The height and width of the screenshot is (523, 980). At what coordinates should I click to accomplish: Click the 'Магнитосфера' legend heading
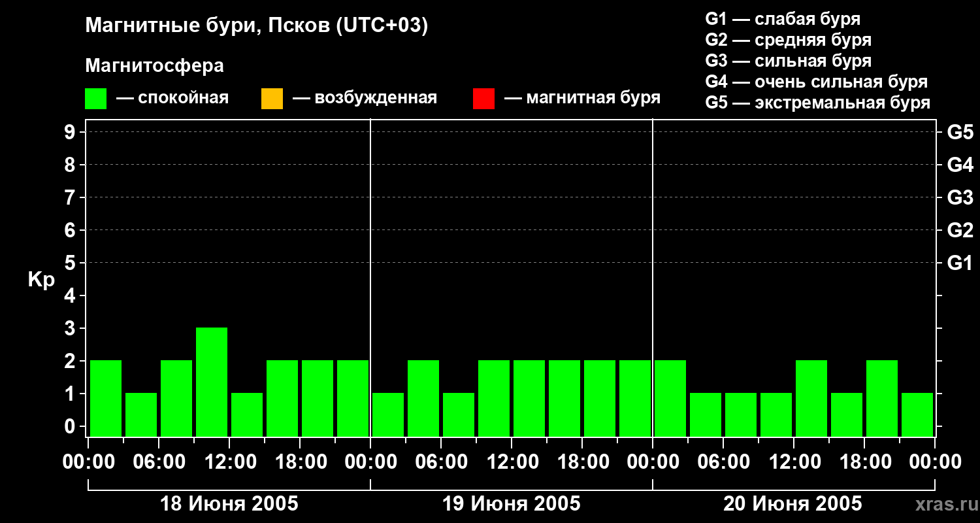point(154,66)
